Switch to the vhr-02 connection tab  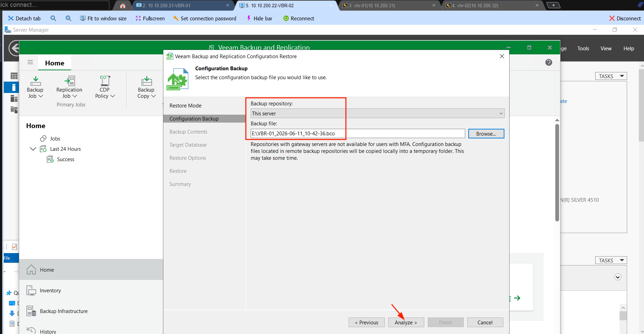493,6
